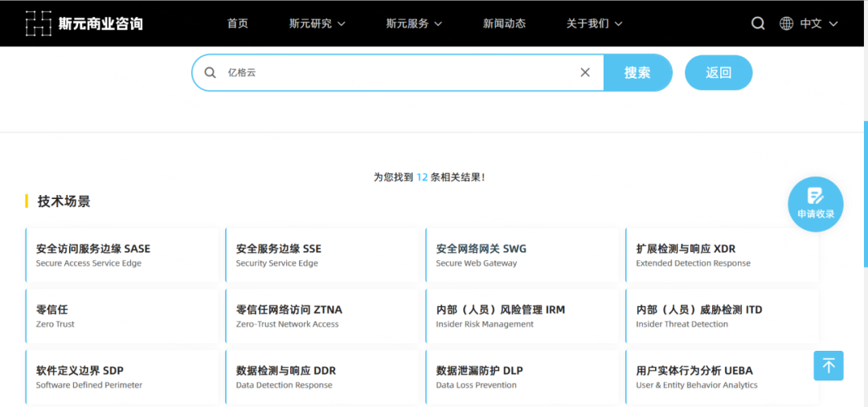Expand the 斯元研究 dropdown menu
The width and height of the screenshot is (868, 407).
[317, 23]
